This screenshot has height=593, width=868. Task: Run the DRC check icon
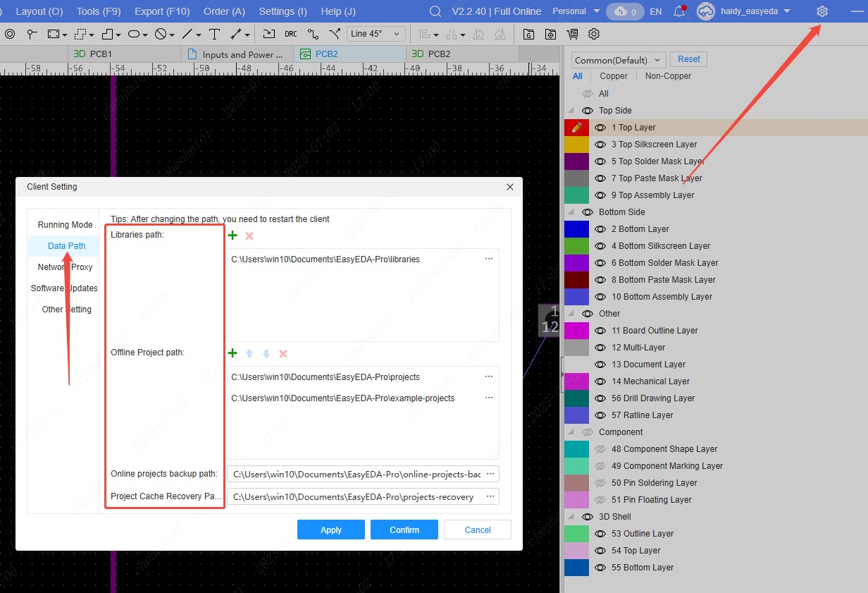pyautogui.click(x=291, y=34)
